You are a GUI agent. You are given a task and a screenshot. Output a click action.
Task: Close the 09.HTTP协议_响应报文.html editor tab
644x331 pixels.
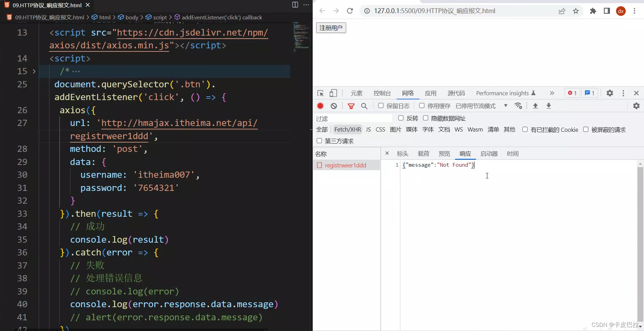coord(88,5)
